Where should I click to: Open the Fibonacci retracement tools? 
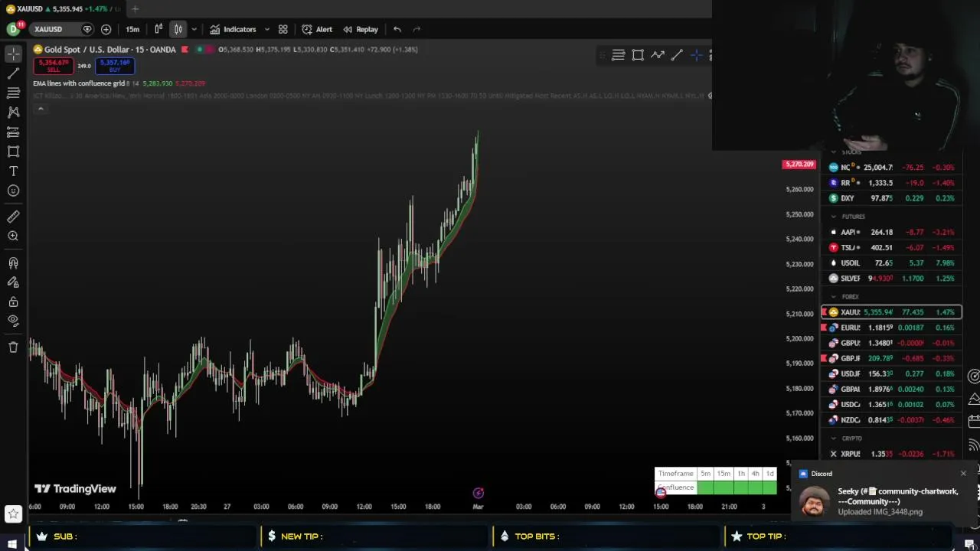pos(13,93)
